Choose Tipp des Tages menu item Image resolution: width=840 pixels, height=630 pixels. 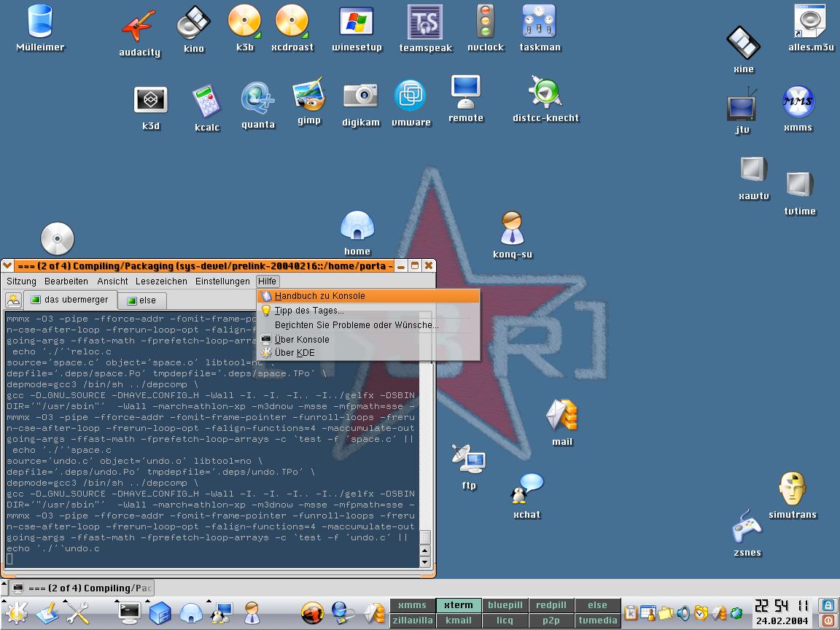coord(309,311)
